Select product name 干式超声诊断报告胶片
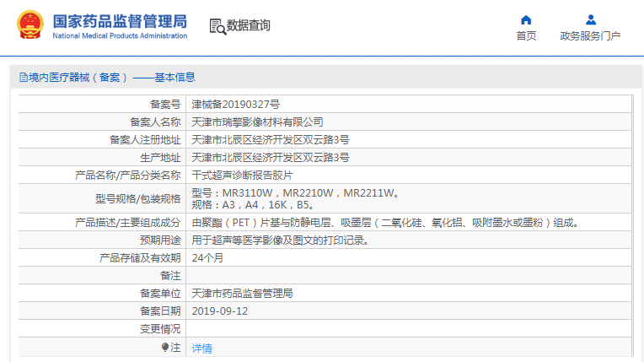Screen dimensions: 644x362 [242, 176]
